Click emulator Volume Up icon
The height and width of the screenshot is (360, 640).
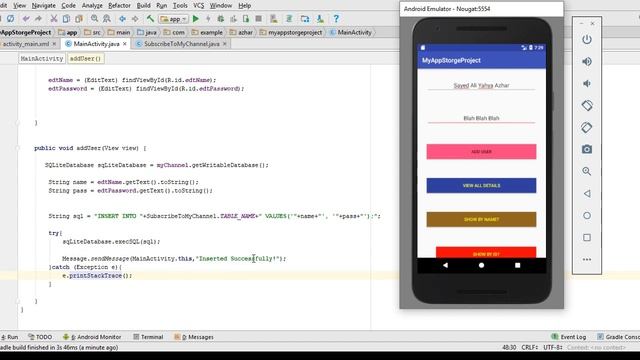(587, 62)
